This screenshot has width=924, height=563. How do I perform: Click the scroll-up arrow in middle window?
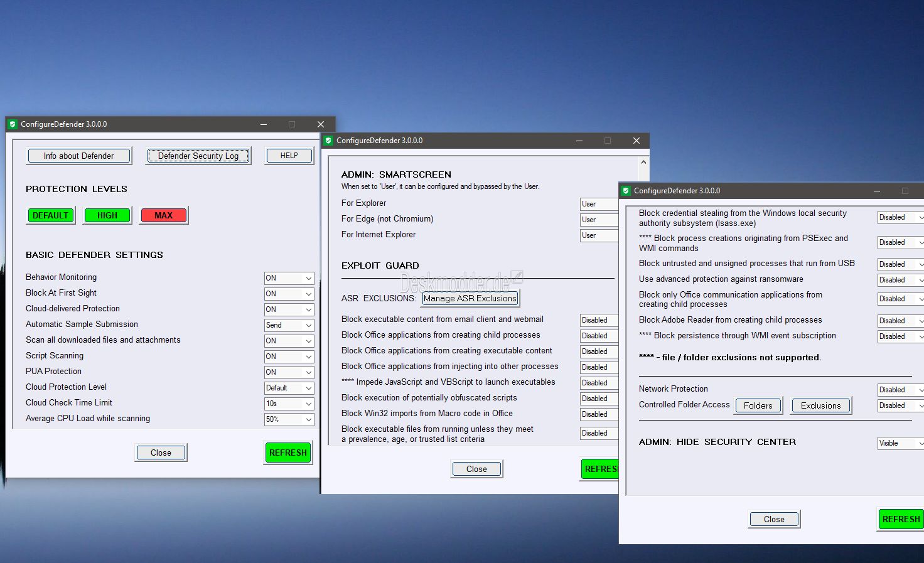point(643,162)
